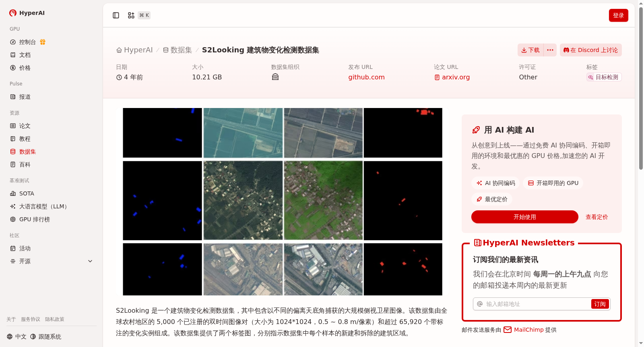Click the 隐私政策 footer link

tap(55, 319)
